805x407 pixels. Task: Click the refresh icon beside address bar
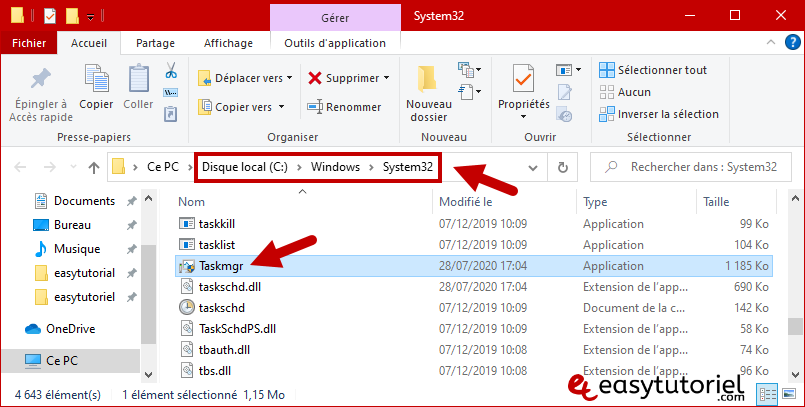(x=563, y=167)
